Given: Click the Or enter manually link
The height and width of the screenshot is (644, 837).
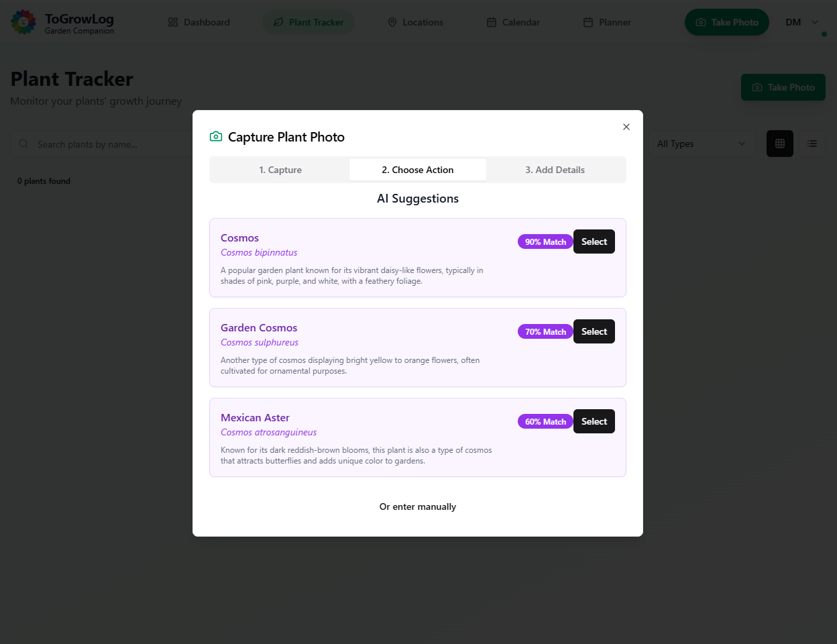Looking at the screenshot, I should coord(417,507).
